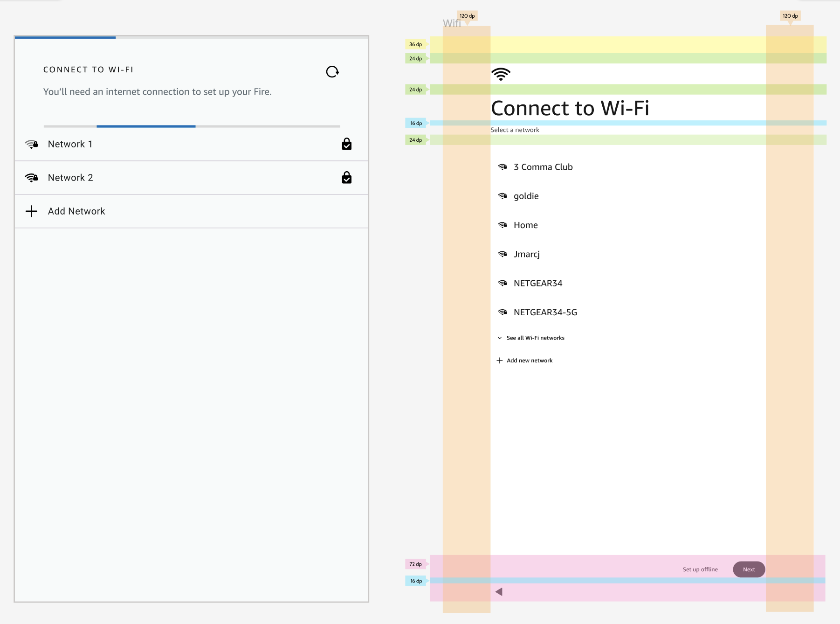This screenshot has height=624, width=840.
Task: Choose the Network 2 label
Action: pos(70,178)
